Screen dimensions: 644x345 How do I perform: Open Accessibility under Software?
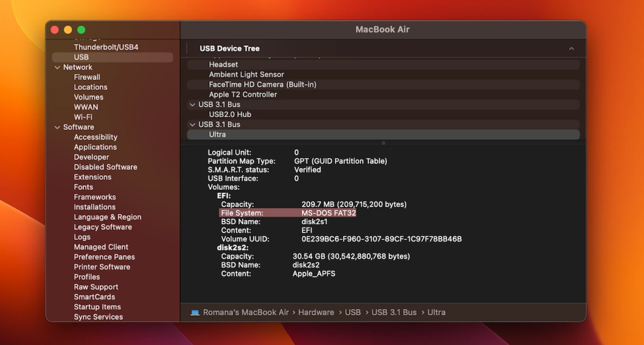pos(96,137)
